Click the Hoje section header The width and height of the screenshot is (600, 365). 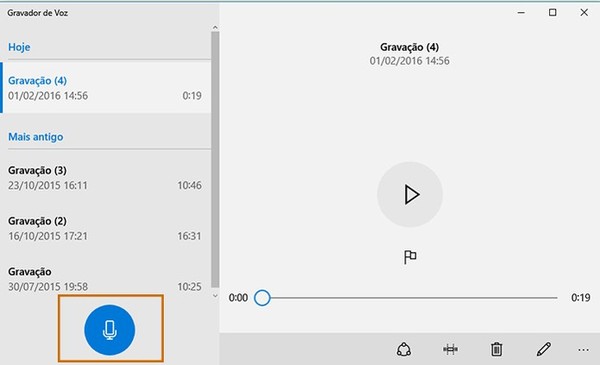point(19,47)
